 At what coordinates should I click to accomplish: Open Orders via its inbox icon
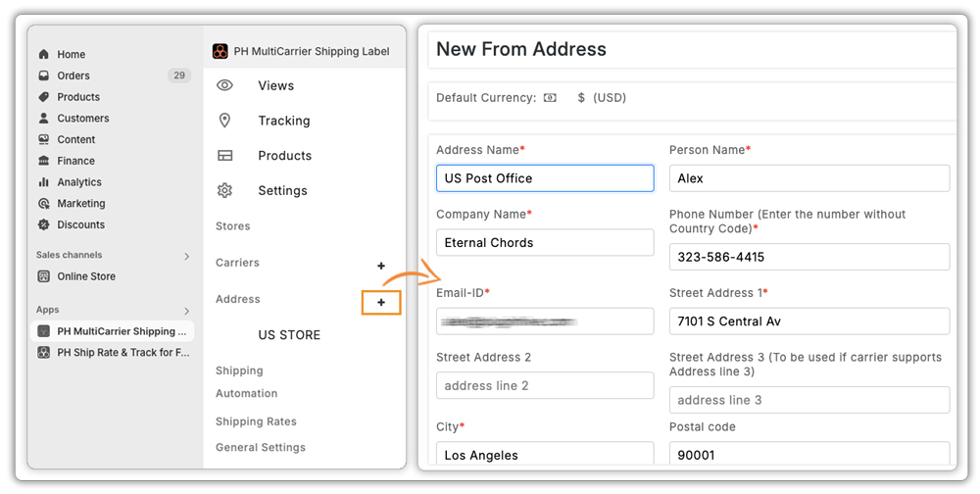click(43, 75)
